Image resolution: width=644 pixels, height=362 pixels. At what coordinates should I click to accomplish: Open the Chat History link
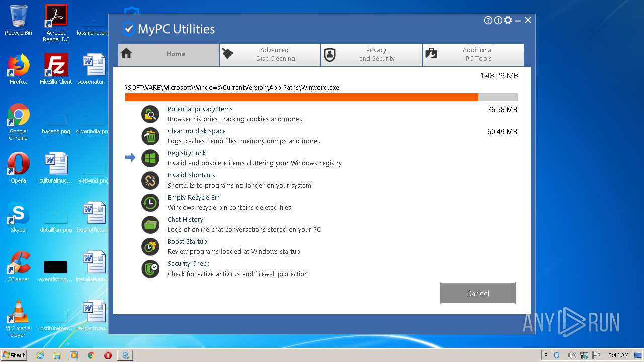185,220
